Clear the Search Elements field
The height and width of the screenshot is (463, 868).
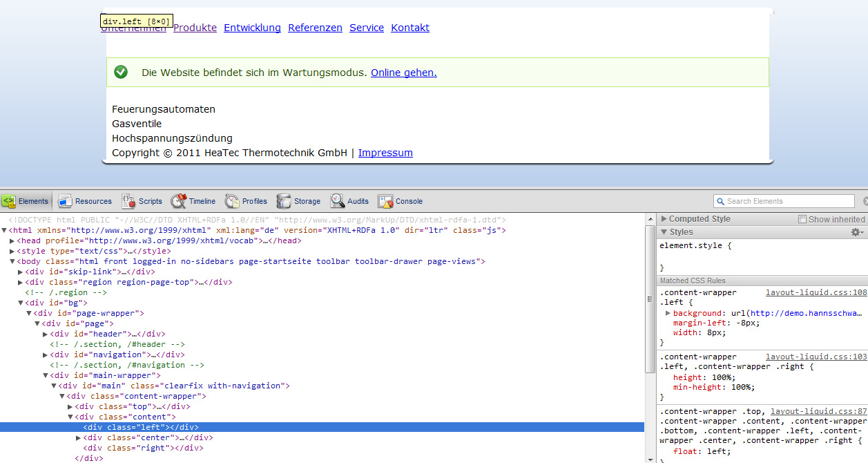pos(865,201)
